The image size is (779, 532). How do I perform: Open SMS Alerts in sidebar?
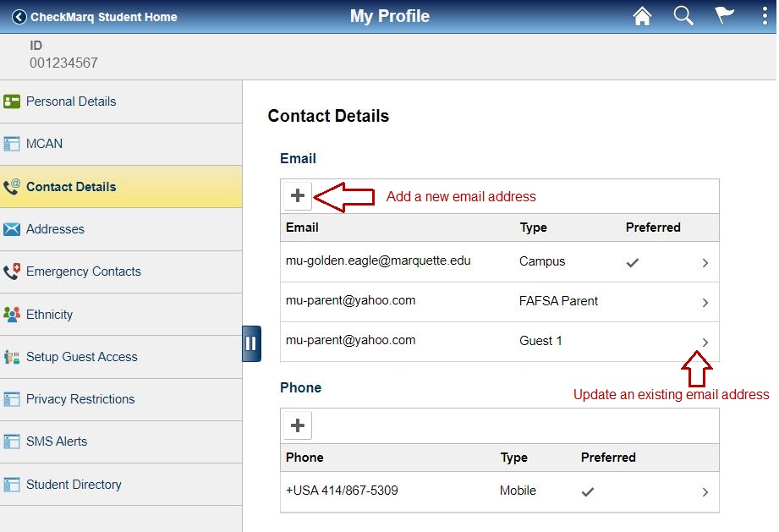tap(57, 442)
